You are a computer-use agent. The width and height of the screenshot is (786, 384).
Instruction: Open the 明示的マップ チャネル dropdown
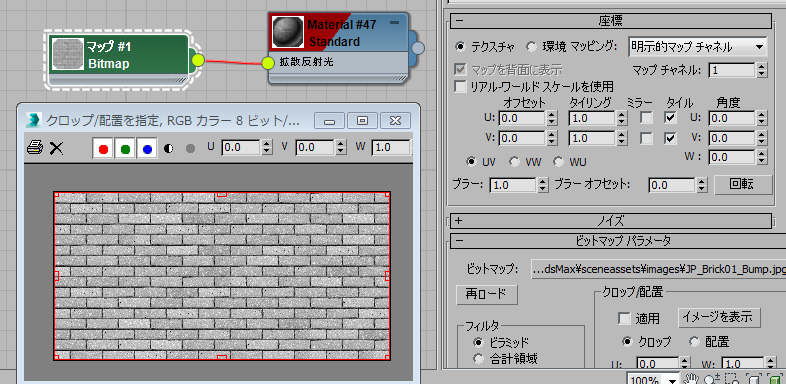pyautogui.click(x=698, y=47)
